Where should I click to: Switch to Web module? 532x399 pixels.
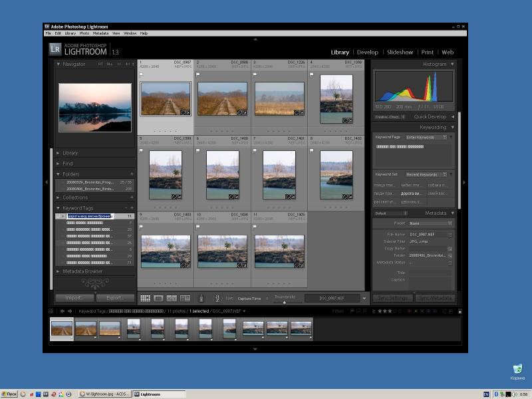tap(448, 53)
